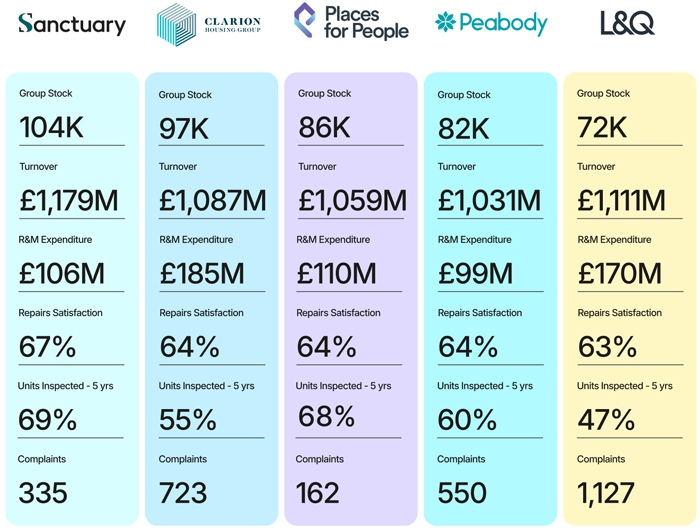Click the Peabody flower logo icon

446,22
